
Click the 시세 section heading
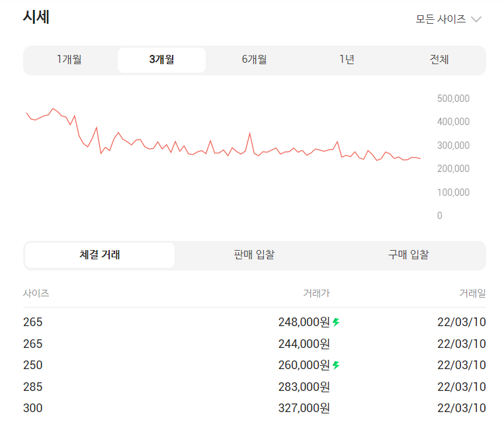point(36,17)
